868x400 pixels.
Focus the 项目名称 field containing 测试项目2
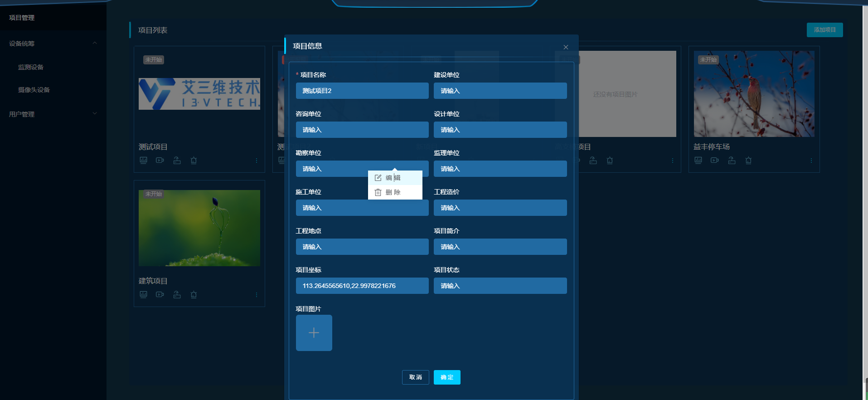(x=362, y=91)
